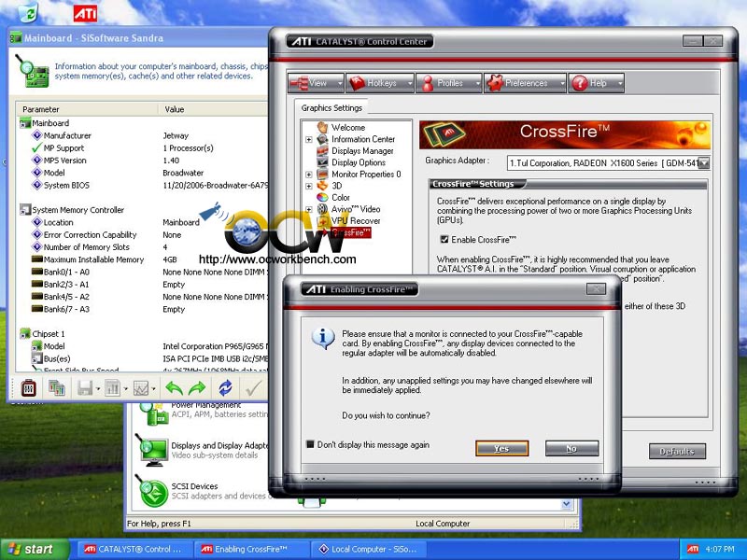Click the Defaults button

point(677,451)
